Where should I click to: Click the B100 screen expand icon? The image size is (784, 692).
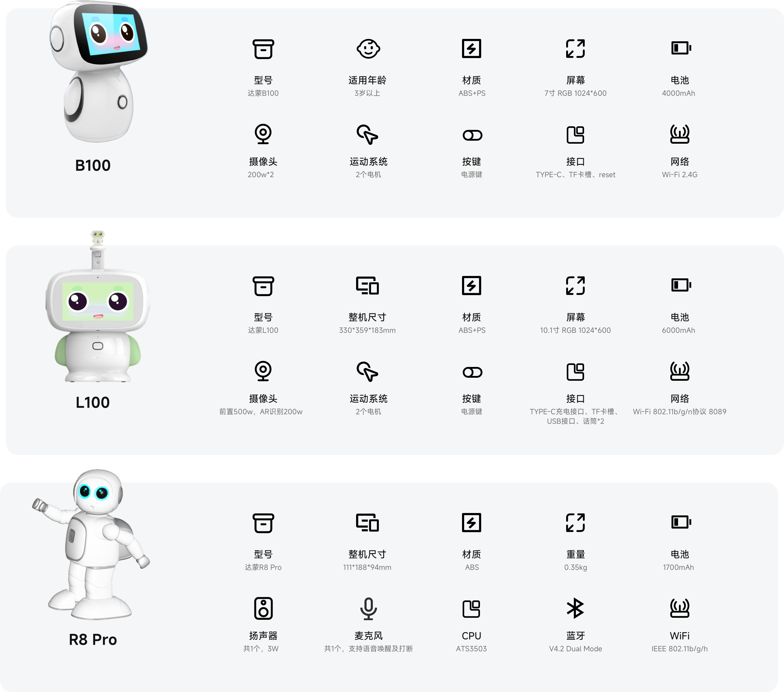(x=575, y=49)
